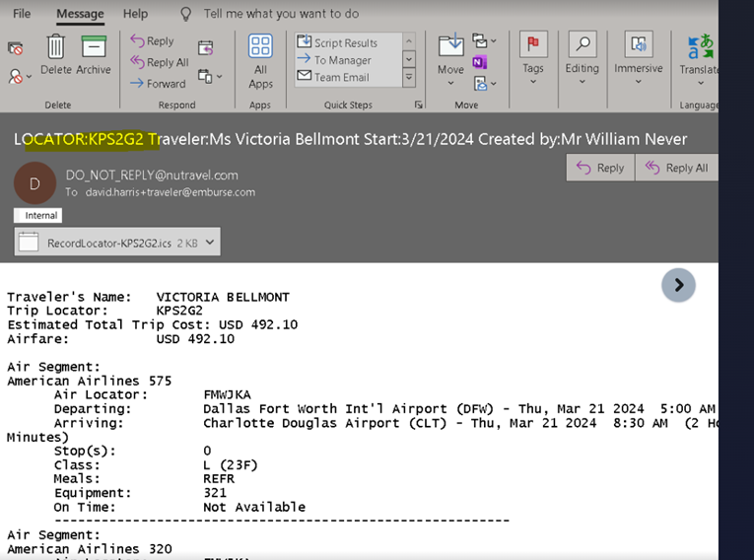The width and height of the screenshot is (754, 560).
Task: Click the Internal label tag
Action: (38, 215)
